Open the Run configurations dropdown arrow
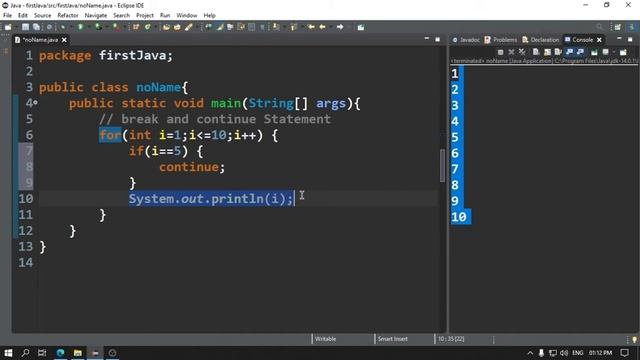The width and height of the screenshot is (640, 360). (88, 27)
